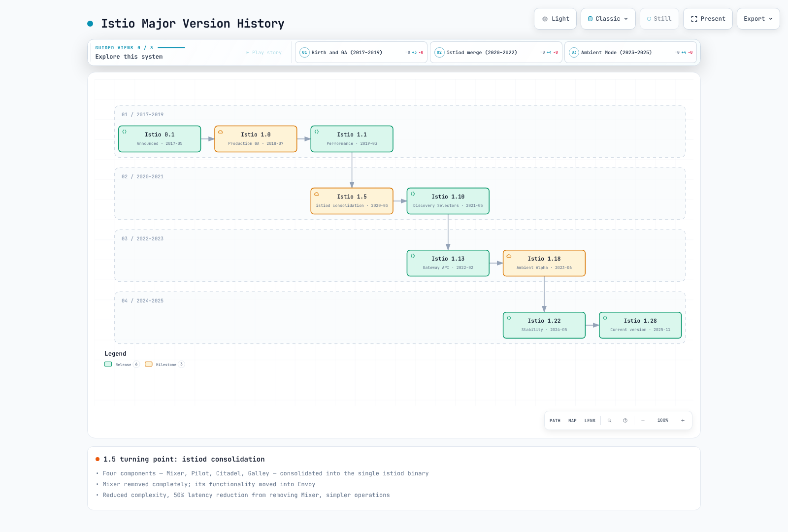Click the '04 / 2024-2025' lane label
788x532 pixels.
[x=142, y=300]
